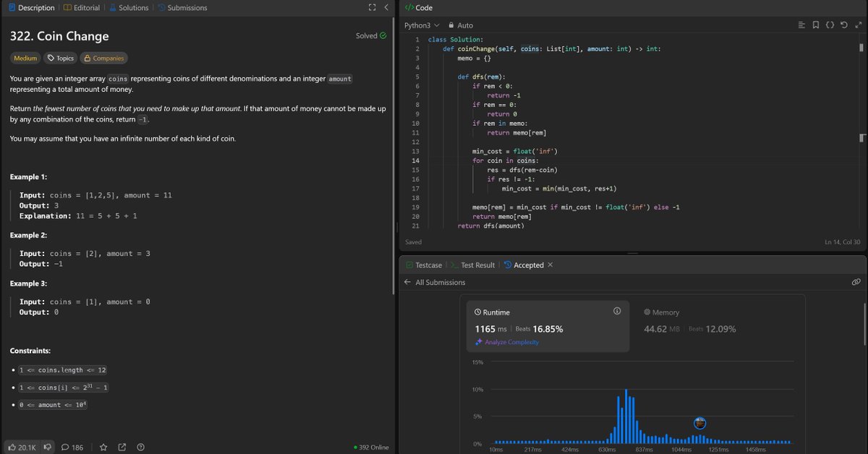Image resolution: width=868 pixels, height=454 pixels.
Task: Open the Python3 language dropdown
Action: coord(422,25)
